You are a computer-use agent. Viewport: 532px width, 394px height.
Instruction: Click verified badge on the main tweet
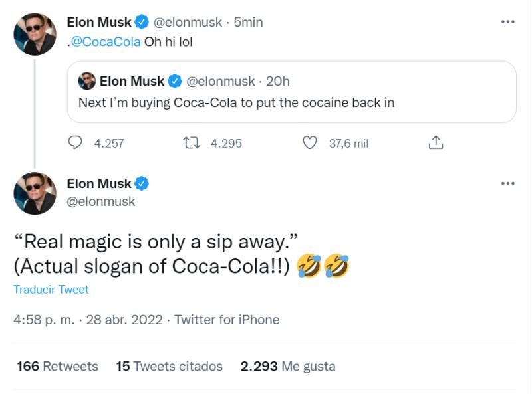pos(142,184)
